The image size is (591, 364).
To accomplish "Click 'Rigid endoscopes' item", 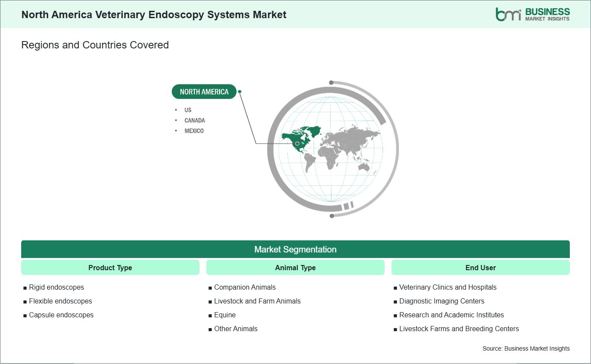I will pos(56,287).
